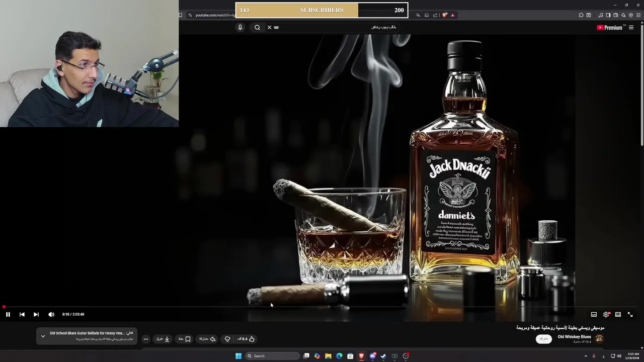Launch Microsoft Edge from taskbar
644x362 pixels.
coord(339,356)
